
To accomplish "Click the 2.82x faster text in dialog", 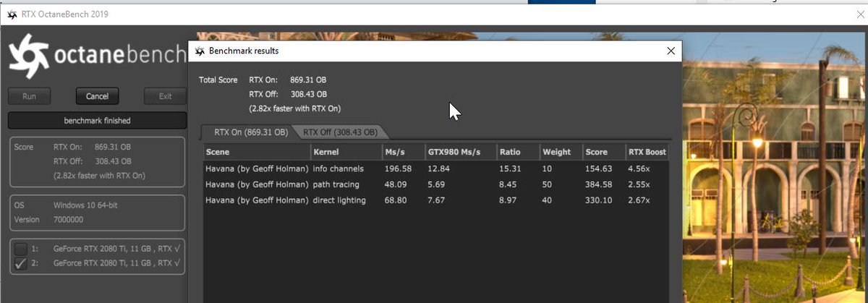I will pyautogui.click(x=295, y=108).
